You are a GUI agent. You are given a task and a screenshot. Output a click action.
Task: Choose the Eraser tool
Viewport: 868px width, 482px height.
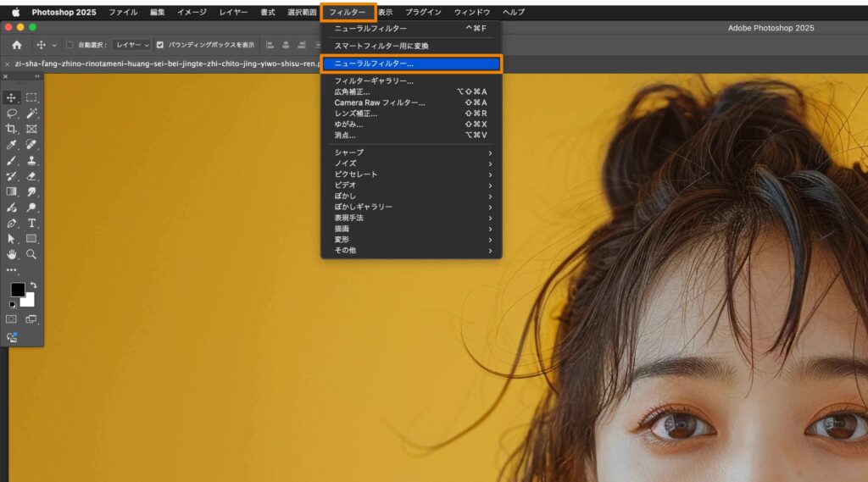[x=31, y=176]
